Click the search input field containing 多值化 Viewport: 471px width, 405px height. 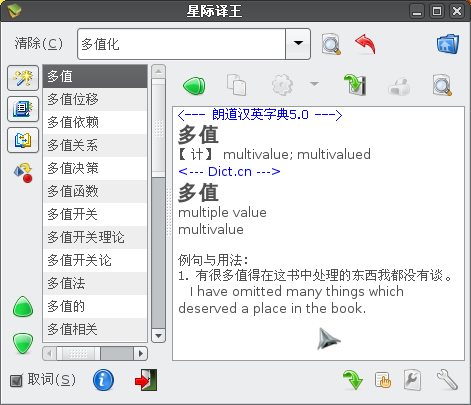pos(182,44)
